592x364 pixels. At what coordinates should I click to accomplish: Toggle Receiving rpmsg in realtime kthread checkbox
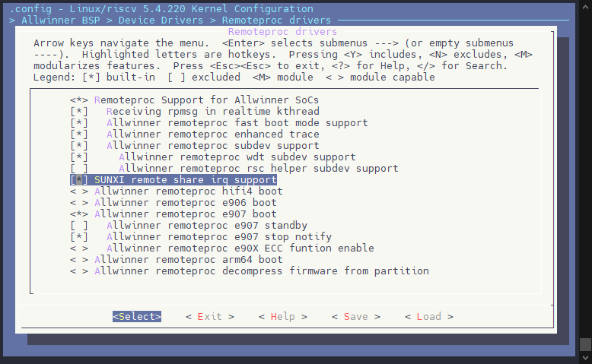[x=79, y=112]
